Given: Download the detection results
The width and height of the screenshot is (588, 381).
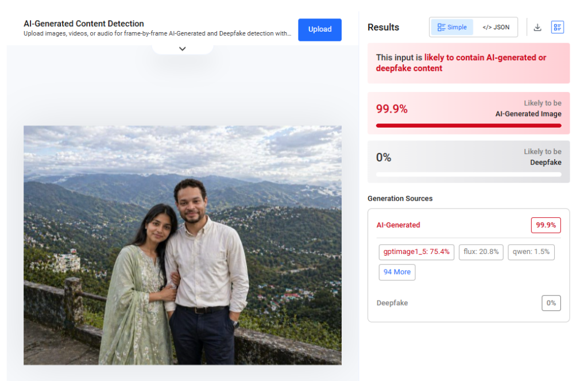Looking at the screenshot, I should (537, 27).
